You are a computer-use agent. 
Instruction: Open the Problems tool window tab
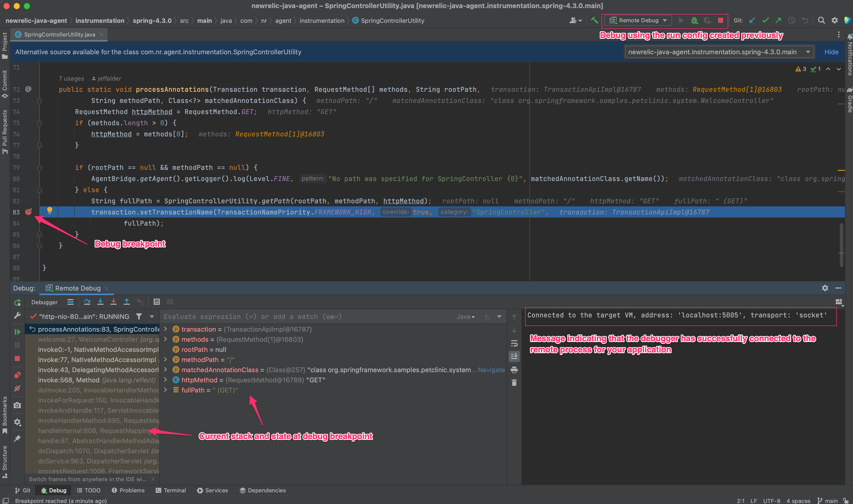click(x=128, y=490)
